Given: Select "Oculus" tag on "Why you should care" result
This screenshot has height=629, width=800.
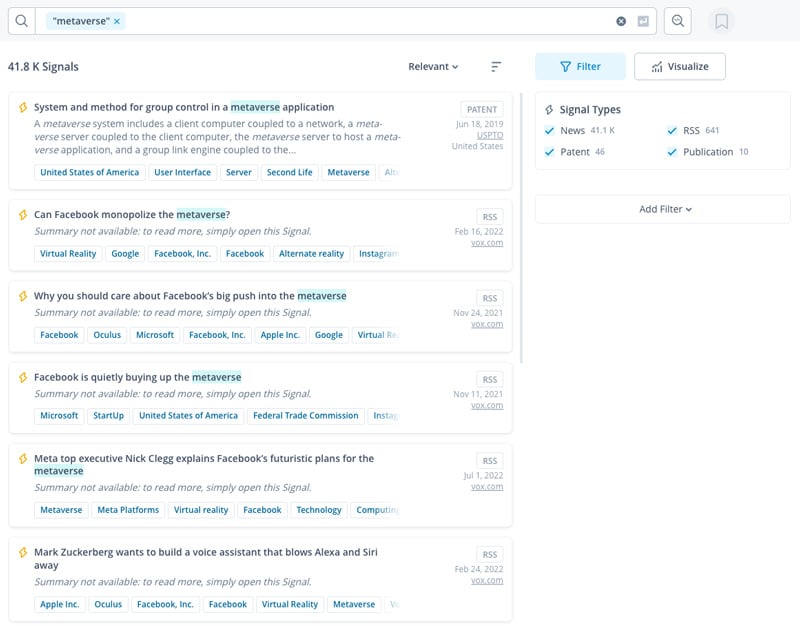Looking at the screenshot, I should 107,335.
